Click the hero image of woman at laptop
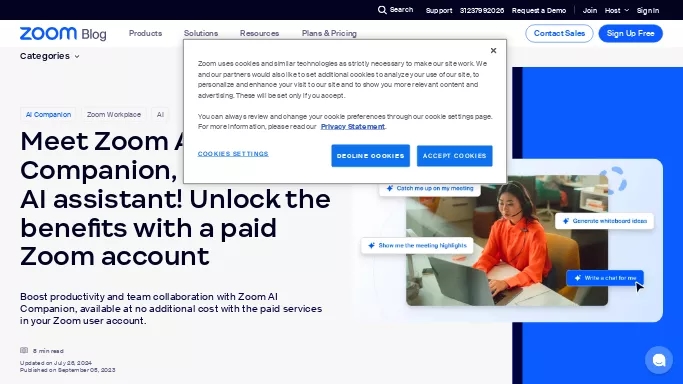This screenshot has width=683, height=384. pyautogui.click(x=507, y=241)
